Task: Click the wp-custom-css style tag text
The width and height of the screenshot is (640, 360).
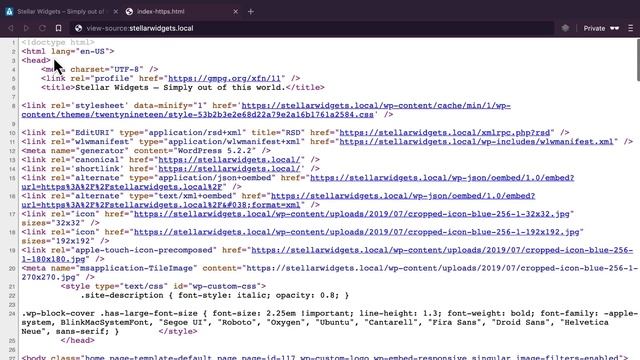Action: [x=163, y=286]
